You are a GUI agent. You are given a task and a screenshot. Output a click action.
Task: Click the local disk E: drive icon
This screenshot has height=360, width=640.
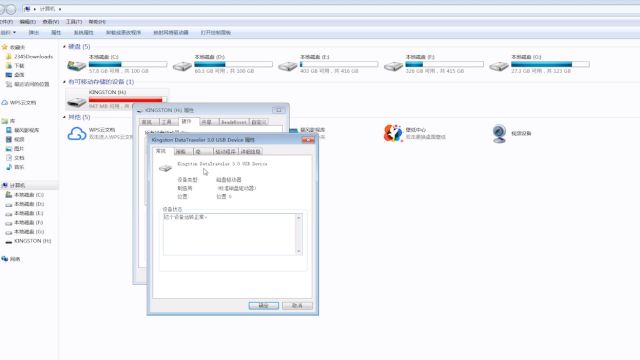pyautogui.click(x=288, y=66)
